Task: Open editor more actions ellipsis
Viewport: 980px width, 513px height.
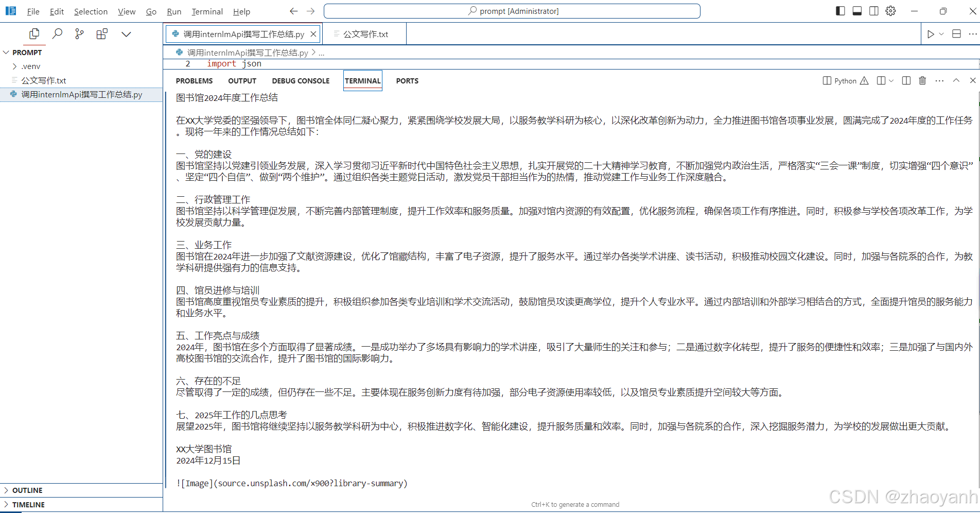Action: [972, 34]
